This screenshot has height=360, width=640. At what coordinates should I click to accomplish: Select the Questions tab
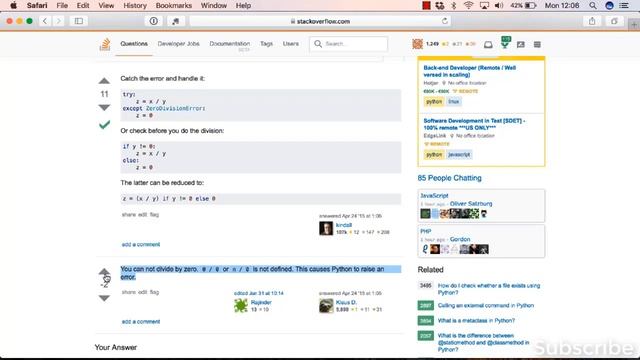point(134,44)
